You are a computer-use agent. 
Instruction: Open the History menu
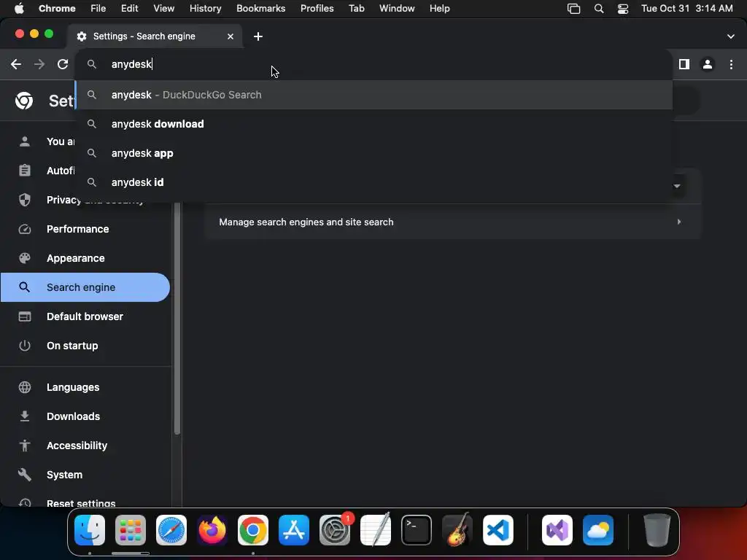(x=205, y=8)
